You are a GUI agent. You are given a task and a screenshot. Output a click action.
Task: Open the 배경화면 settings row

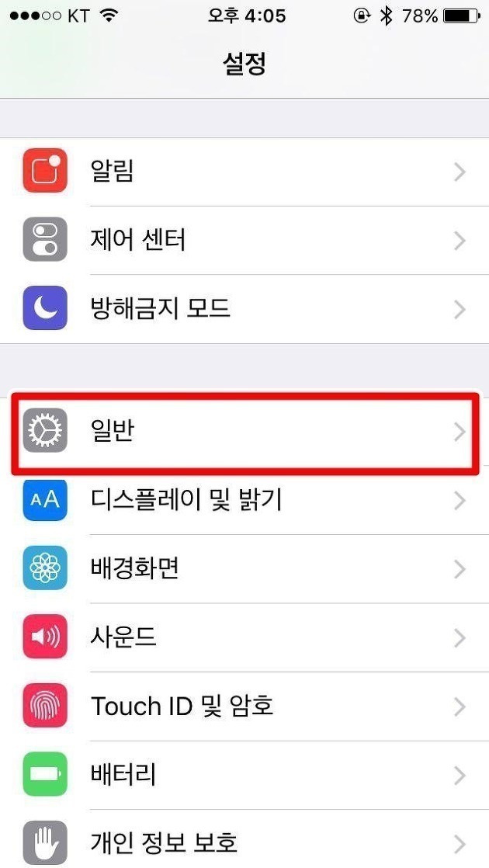coord(244,568)
